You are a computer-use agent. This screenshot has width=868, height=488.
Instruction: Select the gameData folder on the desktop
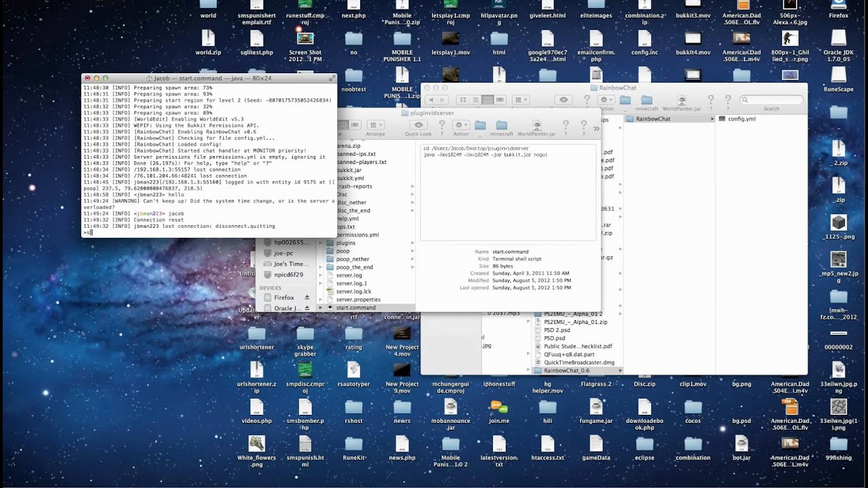click(596, 448)
